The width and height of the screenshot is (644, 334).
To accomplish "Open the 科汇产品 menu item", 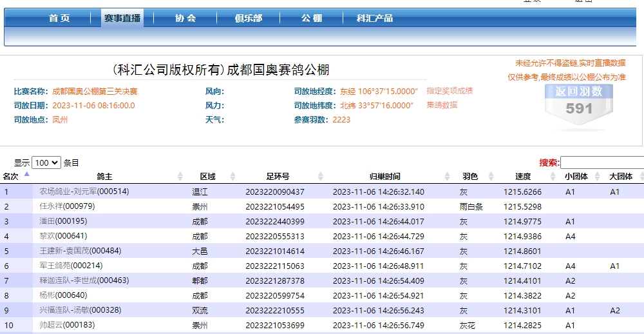I will click(x=375, y=18).
